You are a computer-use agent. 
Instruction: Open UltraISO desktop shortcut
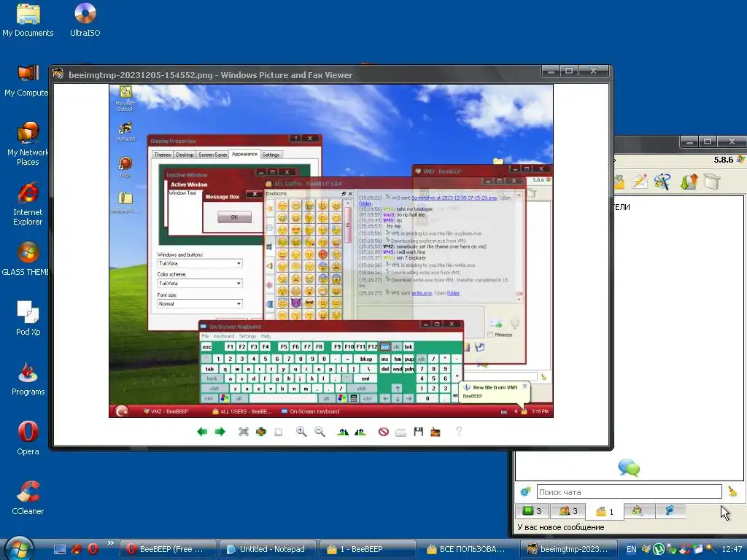pos(85,20)
